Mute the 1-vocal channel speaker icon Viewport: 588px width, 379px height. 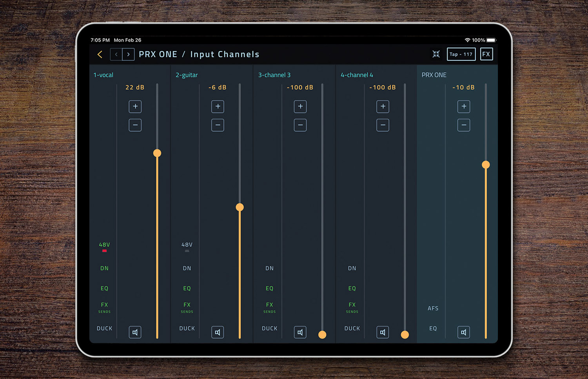coord(135,332)
